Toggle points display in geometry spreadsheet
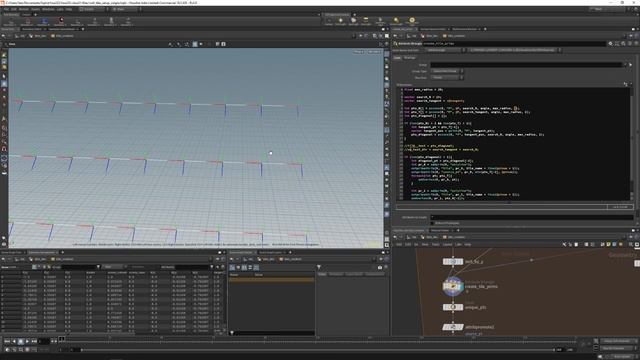The width and height of the screenshot is (640, 360). [34, 267]
